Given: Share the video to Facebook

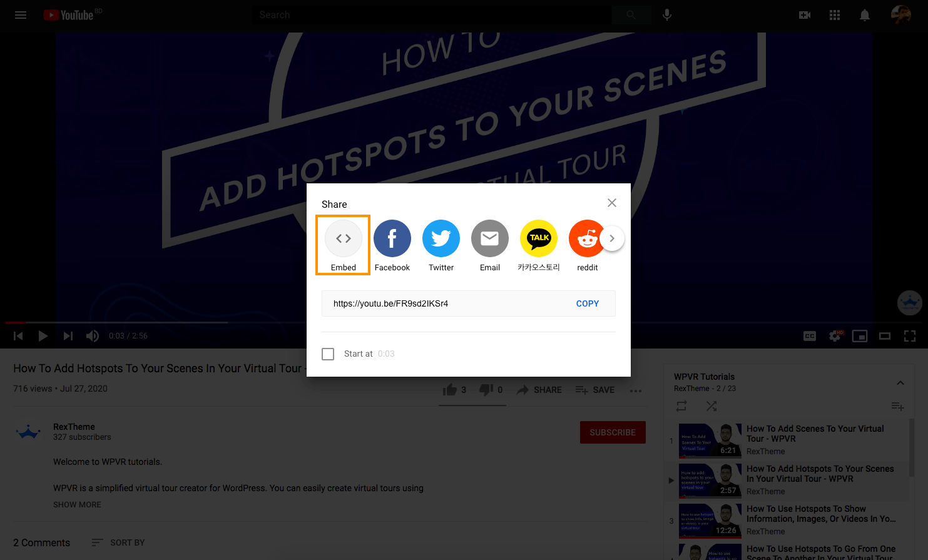Looking at the screenshot, I should click(392, 245).
